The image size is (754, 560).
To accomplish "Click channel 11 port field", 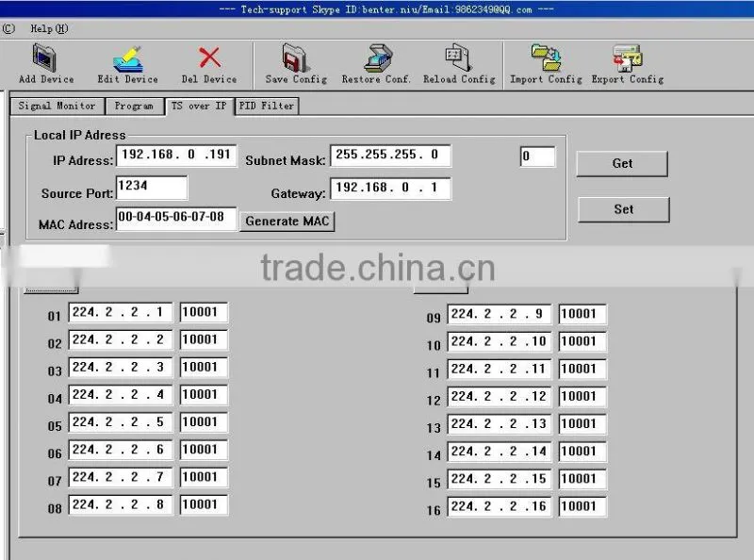I will click(x=582, y=369).
